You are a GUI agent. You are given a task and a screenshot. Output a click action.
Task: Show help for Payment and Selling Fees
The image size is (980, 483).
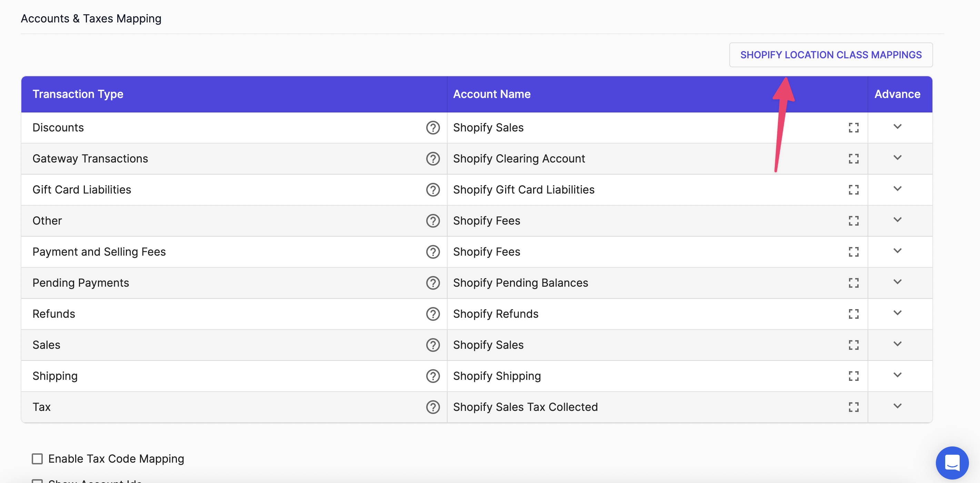pos(432,252)
